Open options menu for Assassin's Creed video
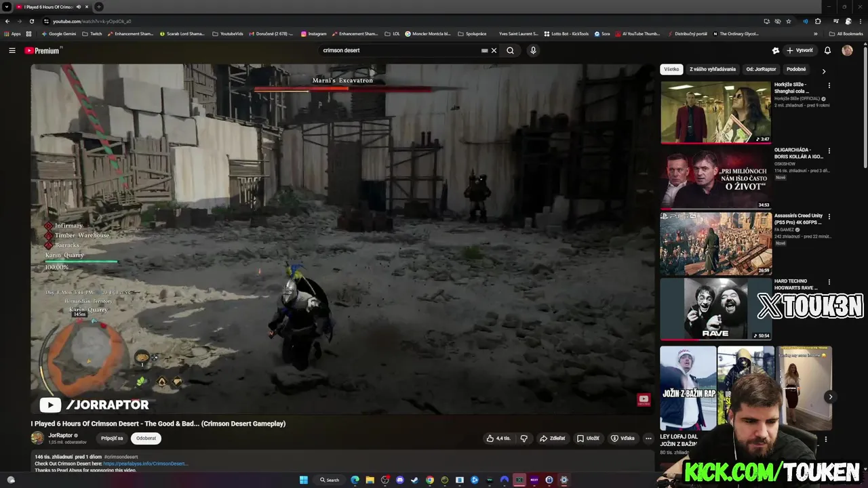Screen dimensions: 868x488 click(x=829, y=216)
